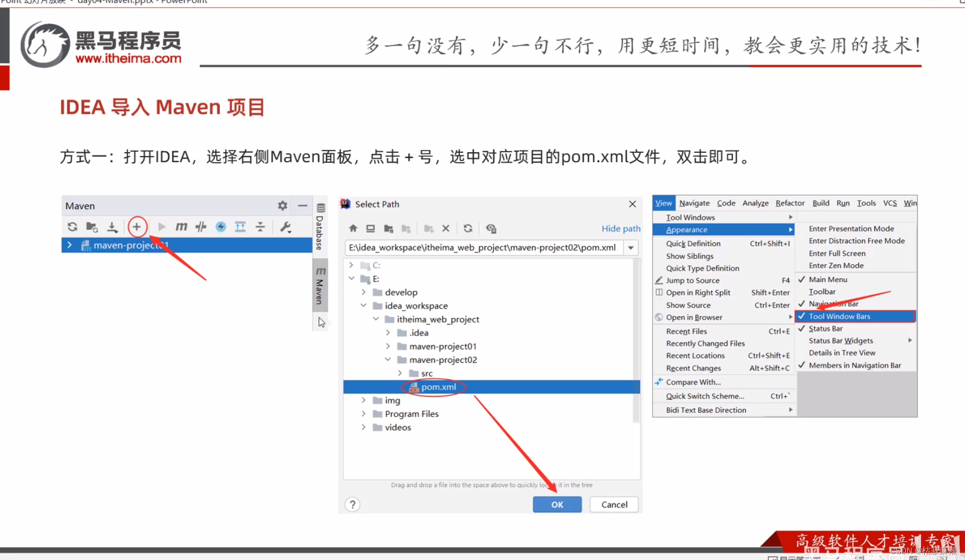Select Enter Presentation Mode
The width and height of the screenshot is (965, 560).
point(850,228)
